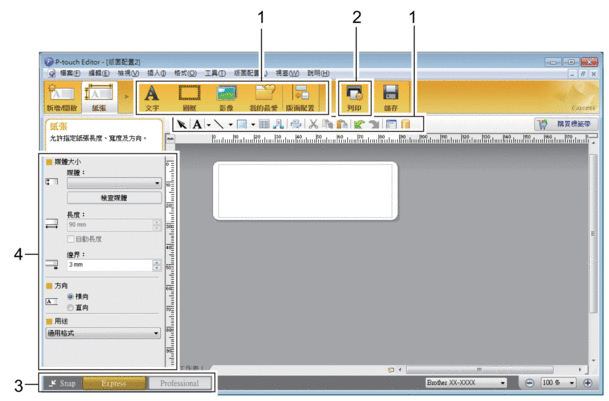
Task: Click the green undo arrow
Action: pos(359,124)
